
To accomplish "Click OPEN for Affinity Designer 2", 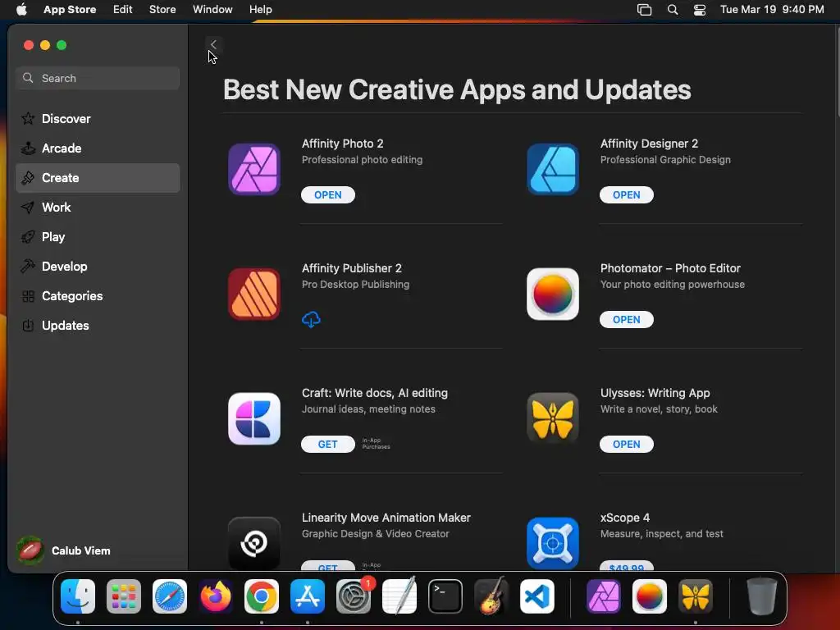I will coord(626,195).
